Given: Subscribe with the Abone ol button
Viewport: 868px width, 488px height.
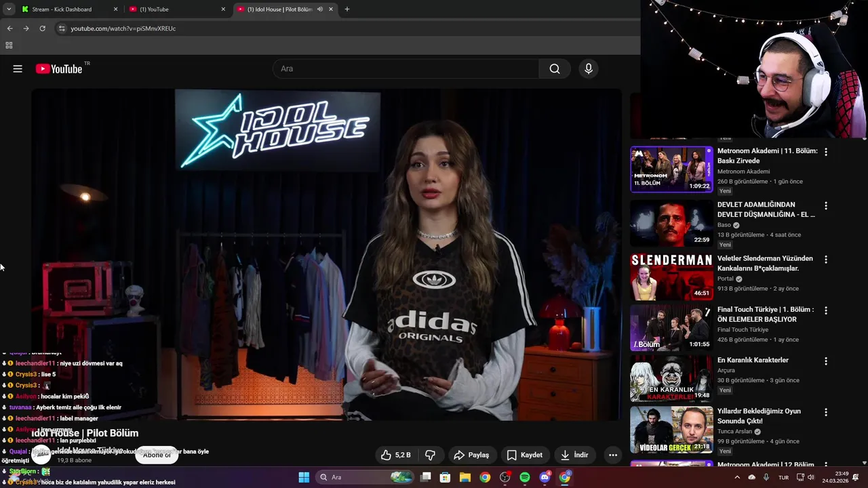Looking at the screenshot, I should [157, 455].
